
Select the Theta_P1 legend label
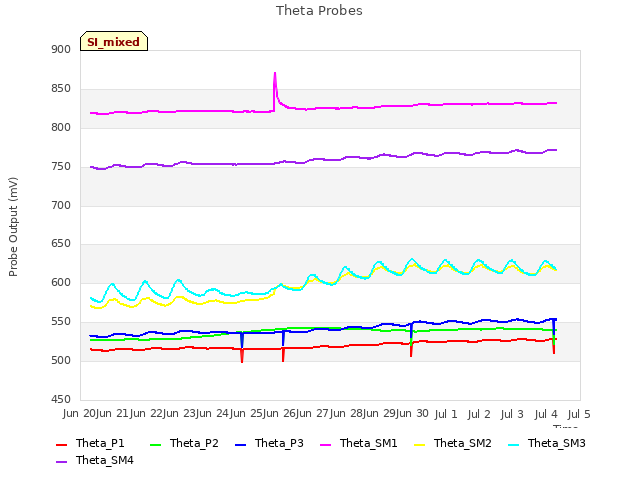100,443
